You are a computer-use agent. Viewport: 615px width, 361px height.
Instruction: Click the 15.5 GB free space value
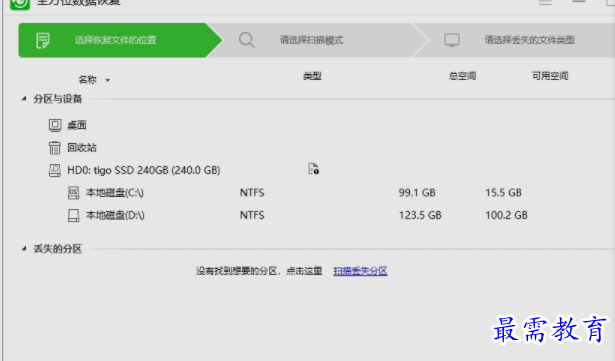point(503,193)
